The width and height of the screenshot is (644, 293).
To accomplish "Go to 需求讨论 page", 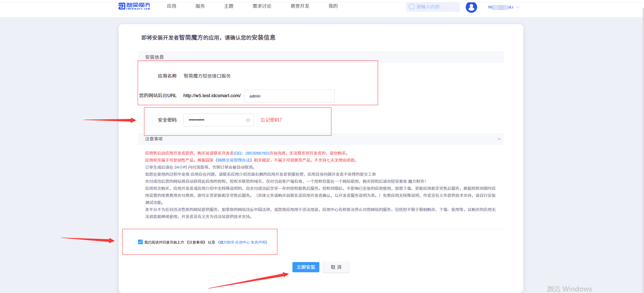I will pos(262,6).
